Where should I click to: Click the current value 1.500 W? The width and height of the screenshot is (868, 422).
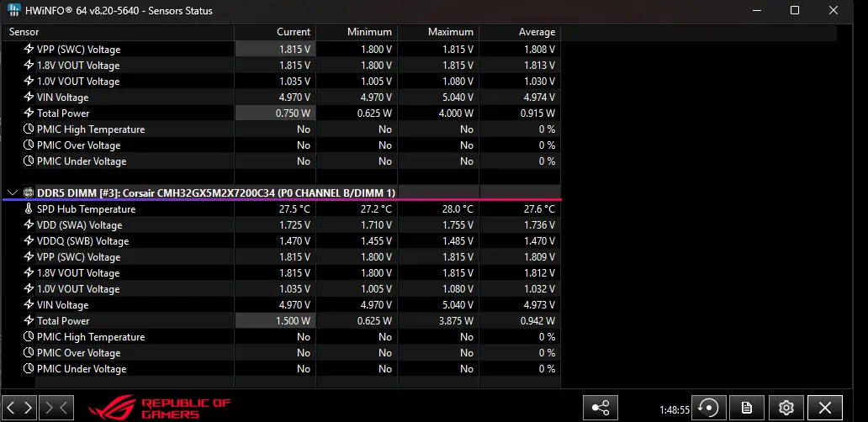[294, 321]
